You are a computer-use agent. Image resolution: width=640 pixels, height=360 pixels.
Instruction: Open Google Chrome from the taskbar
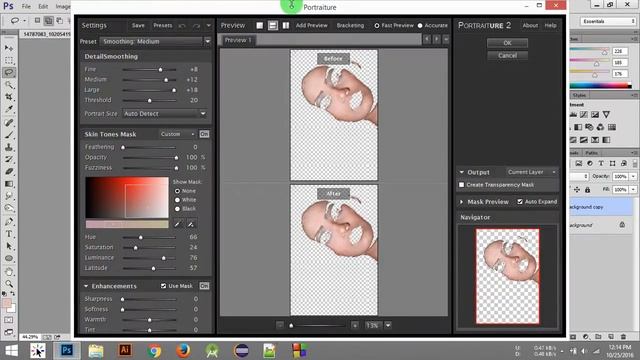154,351
